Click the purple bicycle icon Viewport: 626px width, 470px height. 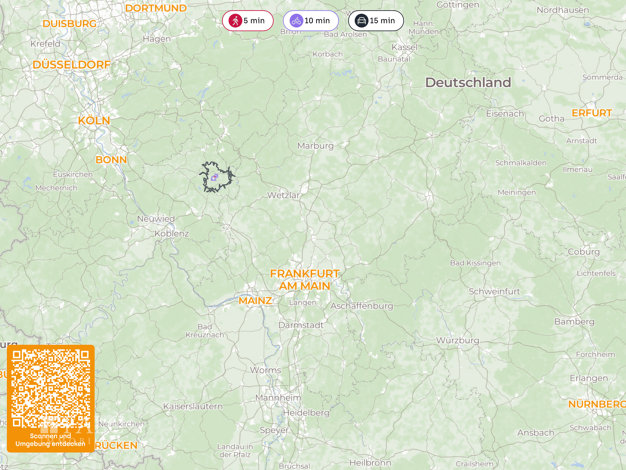tap(296, 20)
